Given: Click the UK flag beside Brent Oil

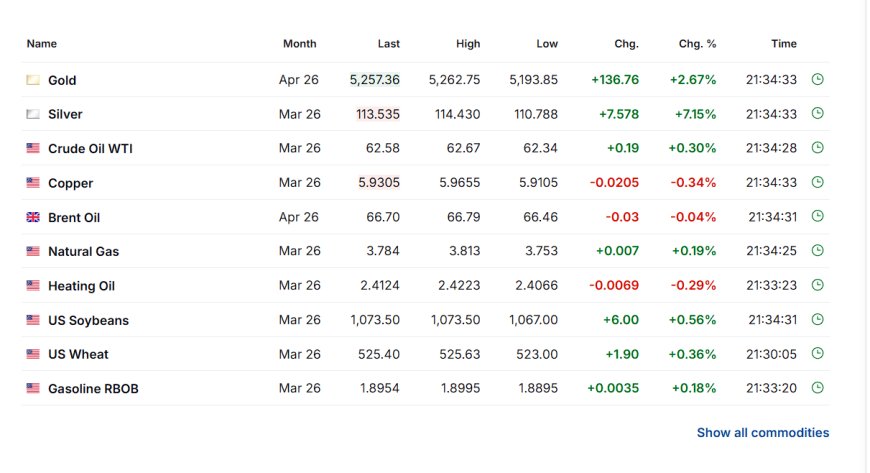Looking at the screenshot, I should 33,217.
